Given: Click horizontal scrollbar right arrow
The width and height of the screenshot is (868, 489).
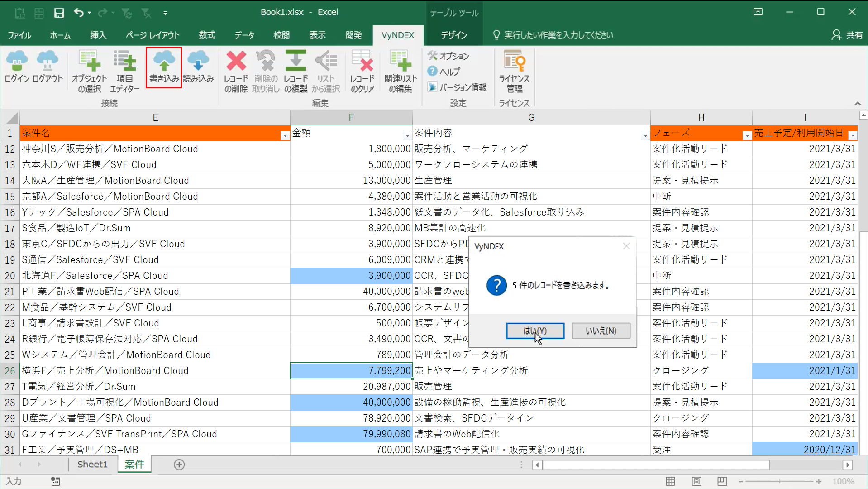Looking at the screenshot, I should (848, 465).
